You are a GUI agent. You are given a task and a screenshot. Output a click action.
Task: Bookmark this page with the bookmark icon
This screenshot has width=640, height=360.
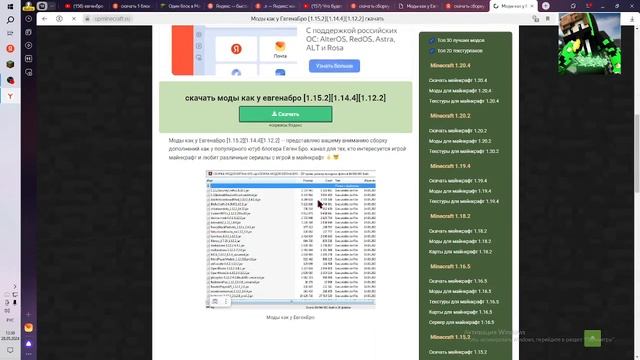click(x=548, y=19)
